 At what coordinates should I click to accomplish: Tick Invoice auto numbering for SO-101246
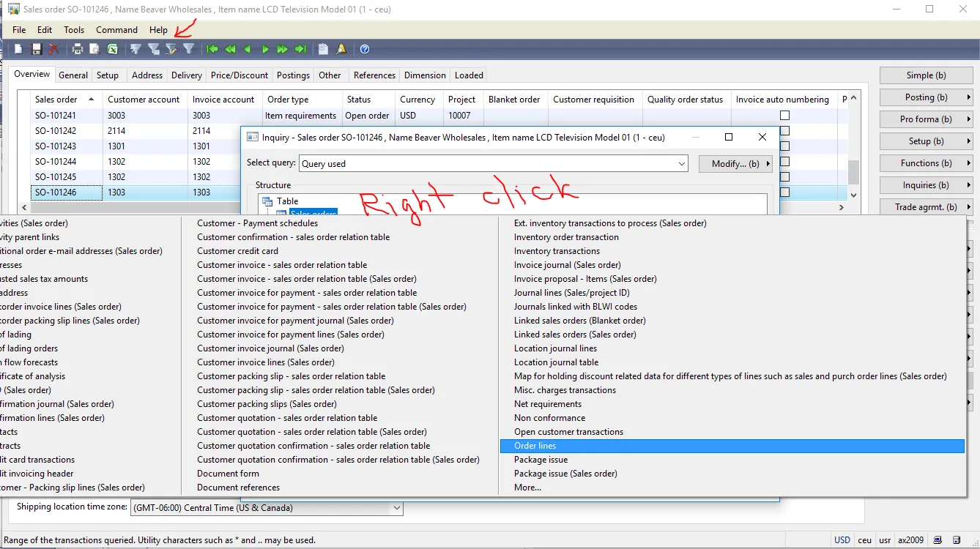(784, 193)
